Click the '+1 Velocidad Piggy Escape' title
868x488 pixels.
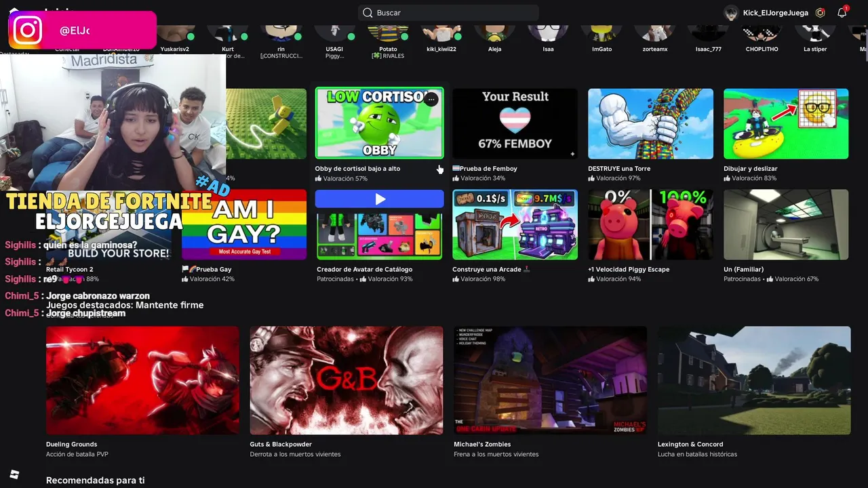(629, 270)
